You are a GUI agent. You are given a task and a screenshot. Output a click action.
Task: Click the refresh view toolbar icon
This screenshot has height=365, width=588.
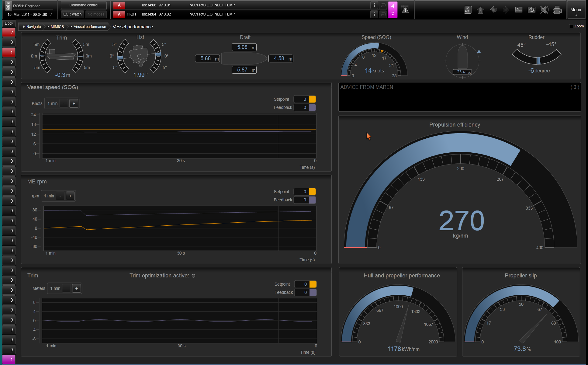531,10
